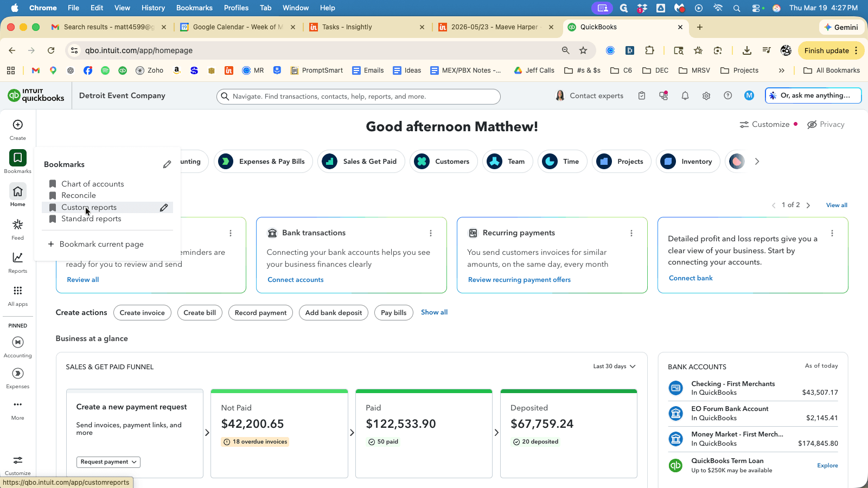Open Reports from the sidebar
Screen dimensions: 868x488
coord(18,262)
